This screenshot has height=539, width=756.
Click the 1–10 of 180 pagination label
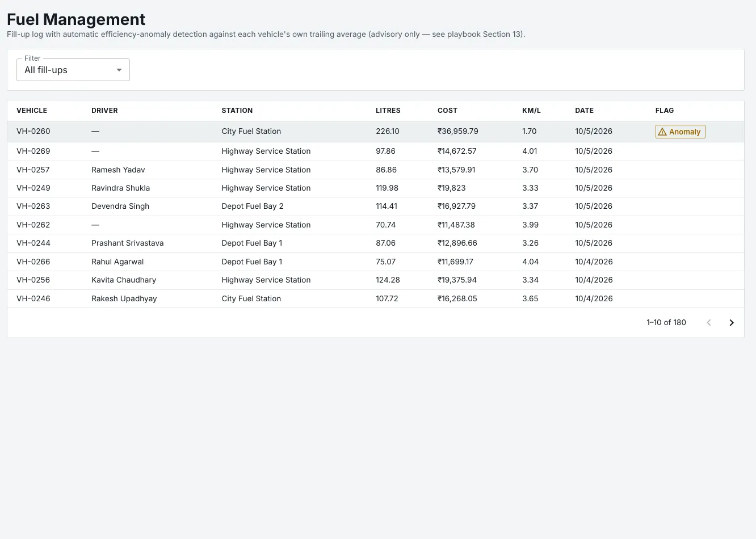(x=666, y=322)
